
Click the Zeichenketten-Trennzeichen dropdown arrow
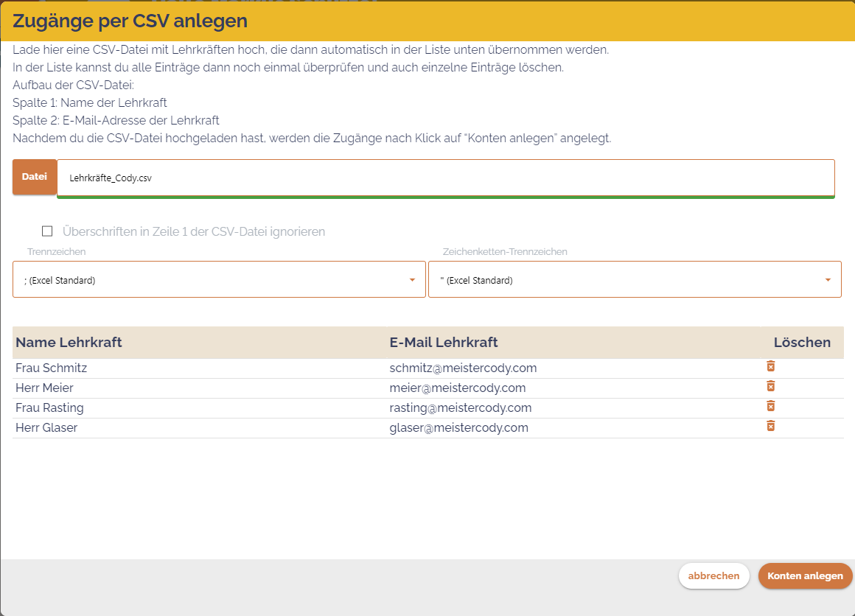(x=827, y=279)
